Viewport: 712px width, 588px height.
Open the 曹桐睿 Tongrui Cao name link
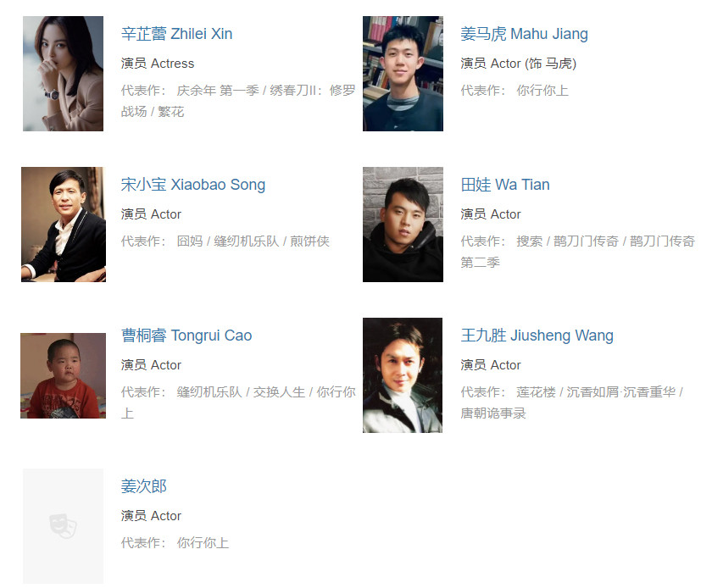tap(186, 335)
